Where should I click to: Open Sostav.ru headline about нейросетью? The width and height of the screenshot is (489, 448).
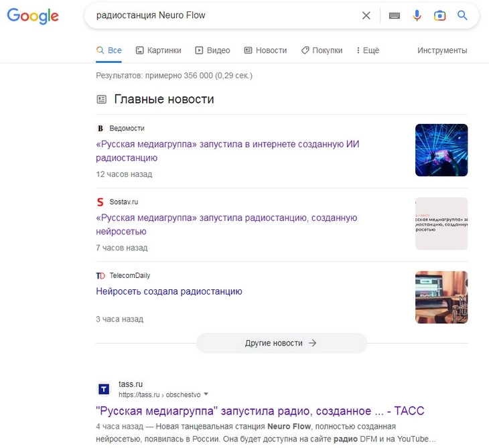point(226,224)
